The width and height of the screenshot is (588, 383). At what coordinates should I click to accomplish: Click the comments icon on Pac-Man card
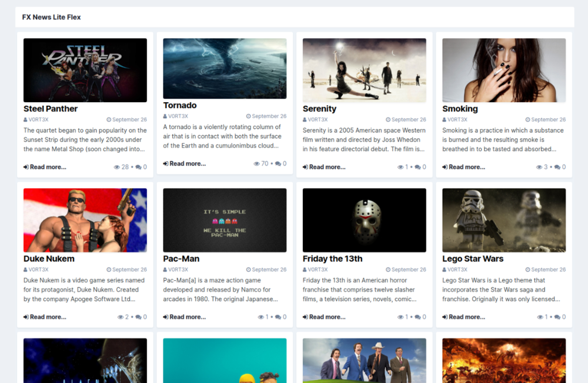pyautogui.click(x=278, y=317)
